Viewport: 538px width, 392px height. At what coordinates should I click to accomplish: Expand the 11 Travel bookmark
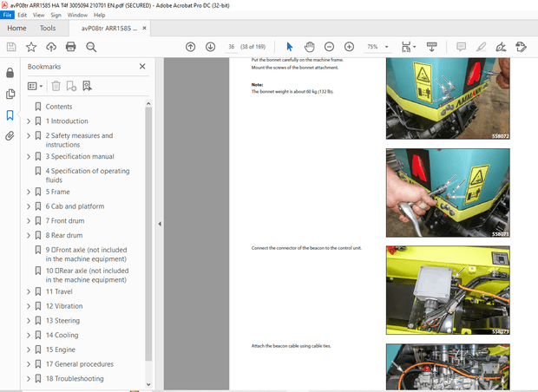(29, 292)
